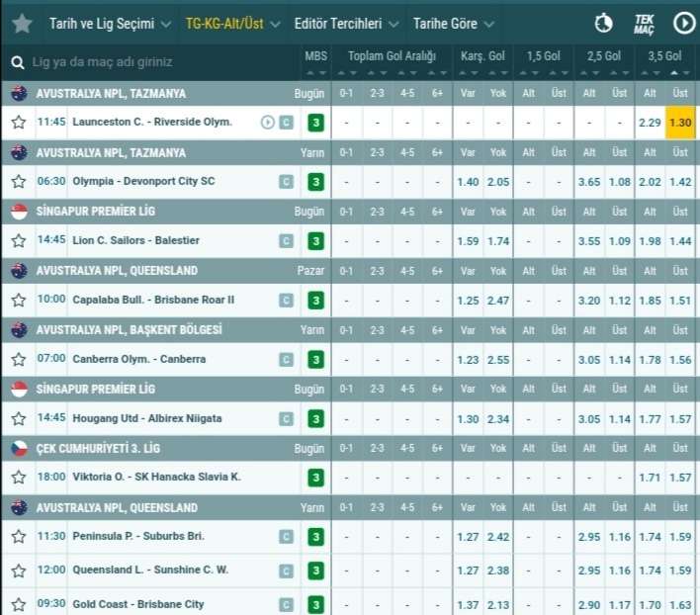Click C icon on Capalaba Bull. row
Image resolution: width=700 pixels, height=615 pixels.
286,301
